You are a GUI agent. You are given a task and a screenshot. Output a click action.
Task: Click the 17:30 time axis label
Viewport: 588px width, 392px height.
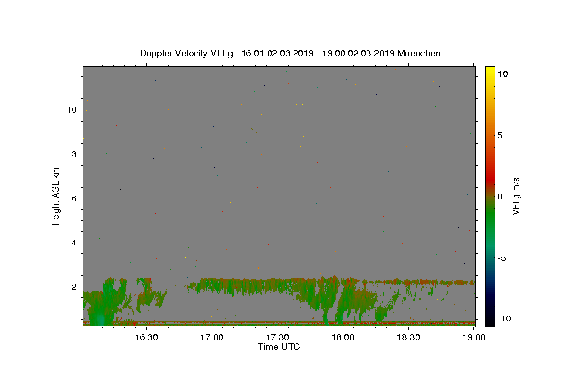pos(277,337)
